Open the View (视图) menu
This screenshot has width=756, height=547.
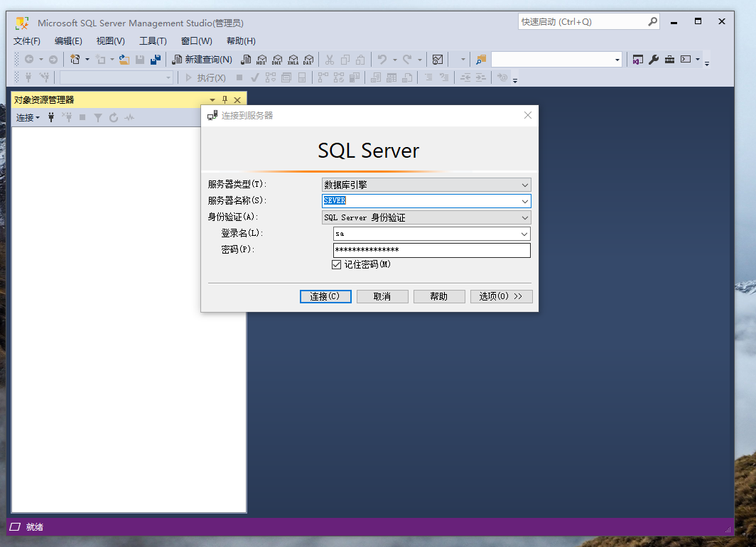click(x=110, y=41)
